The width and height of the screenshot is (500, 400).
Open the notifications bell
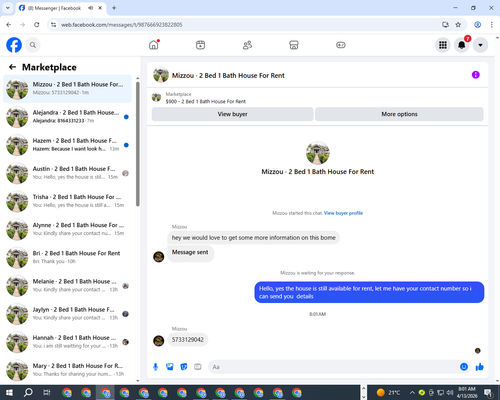click(462, 45)
